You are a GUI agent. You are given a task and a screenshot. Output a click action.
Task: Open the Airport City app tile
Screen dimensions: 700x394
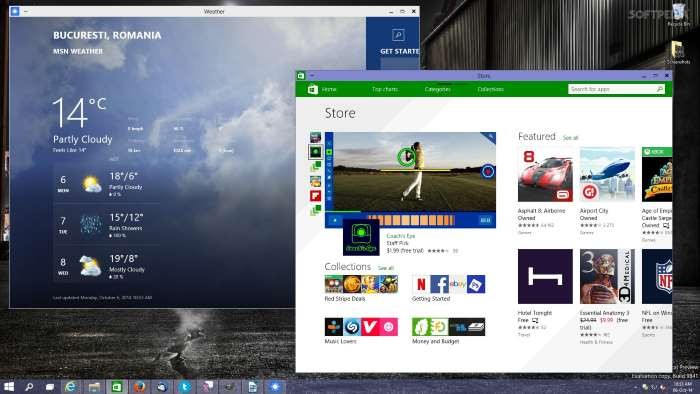607,175
